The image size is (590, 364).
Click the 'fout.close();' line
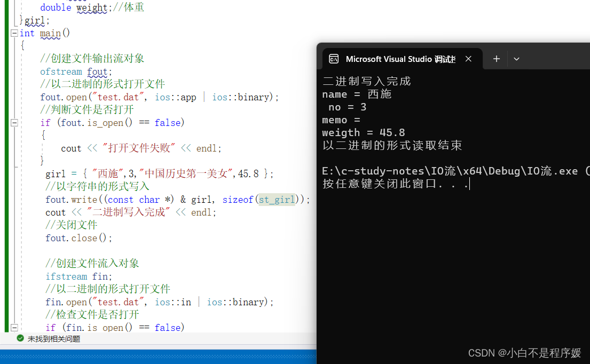pyautogui.click(x=78, y=238)
